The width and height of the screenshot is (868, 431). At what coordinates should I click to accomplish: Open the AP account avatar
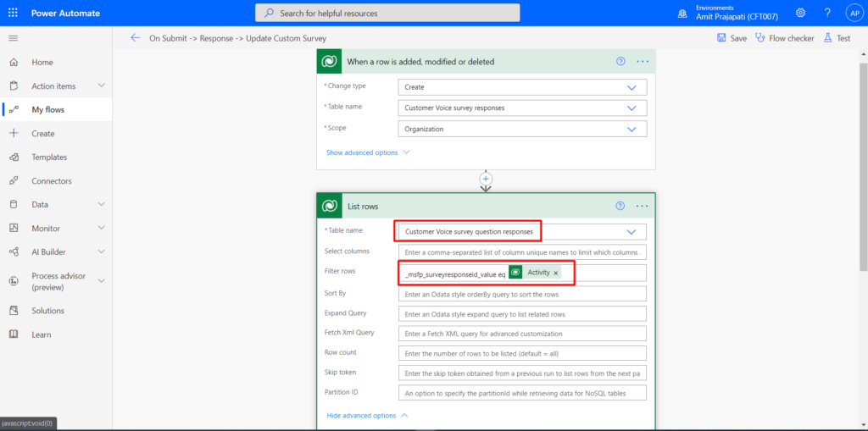pyautogui.click(x=854, y=13)
